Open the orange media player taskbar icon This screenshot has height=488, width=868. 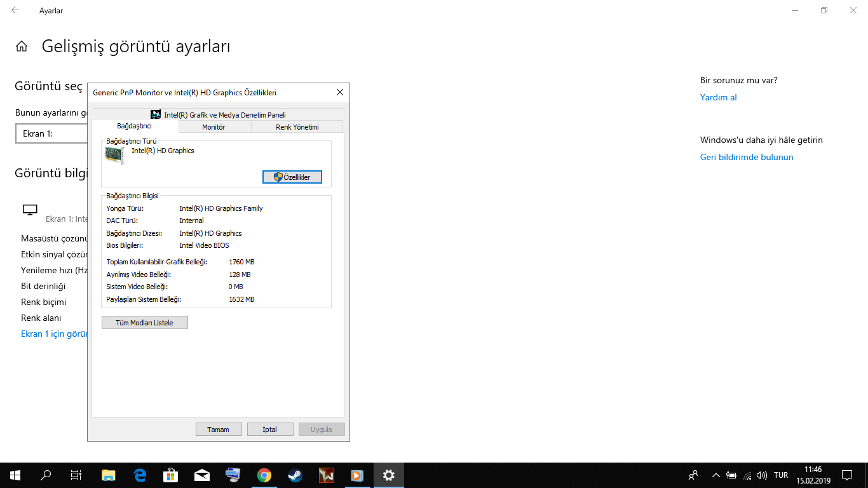[358, 475]
